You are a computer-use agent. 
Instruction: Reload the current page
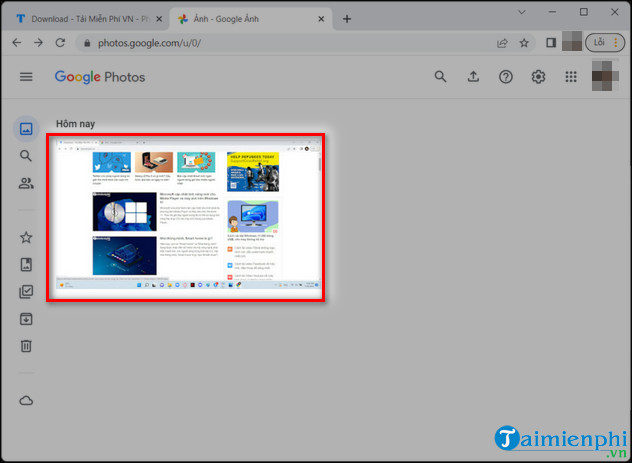click(60, 42)
